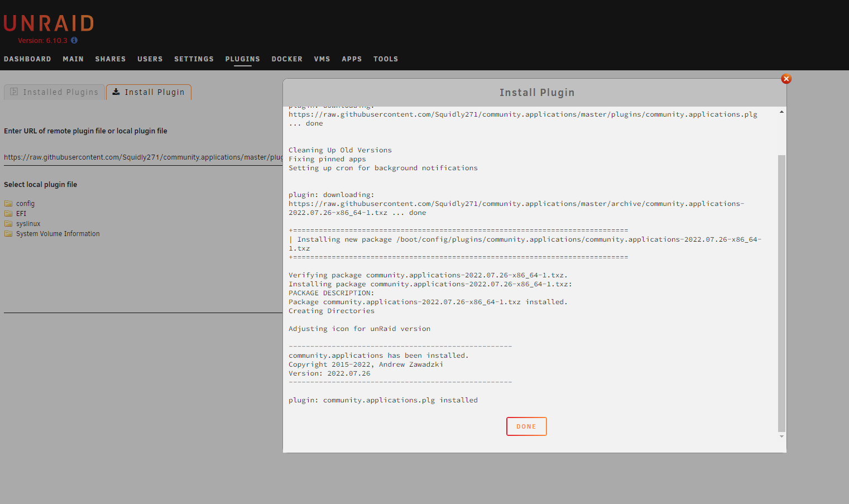Expand the EFI folder entry
Viewport: 849px width, 504px height.
[x=21, y=214]
